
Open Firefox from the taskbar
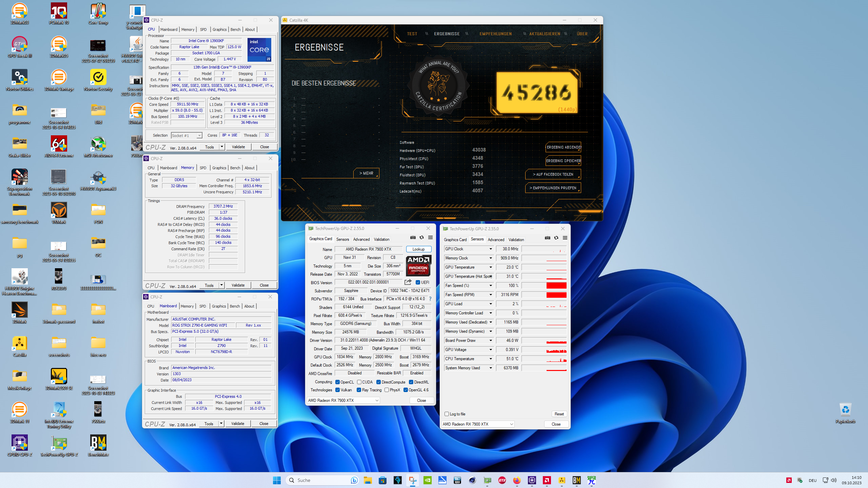click(x=517, y=480)
